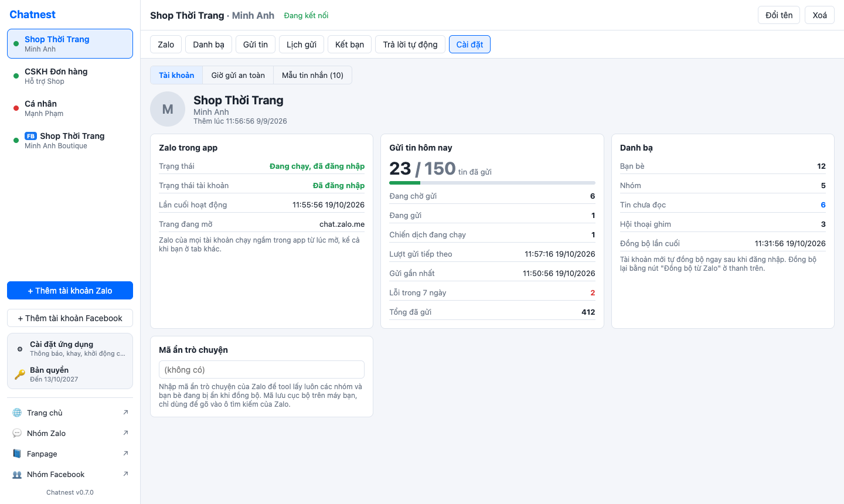Click Thêm tài khoản Facebook button
The width and height of the screenshot is (844, 504).
pyautogui.click(x=70, y=318)
